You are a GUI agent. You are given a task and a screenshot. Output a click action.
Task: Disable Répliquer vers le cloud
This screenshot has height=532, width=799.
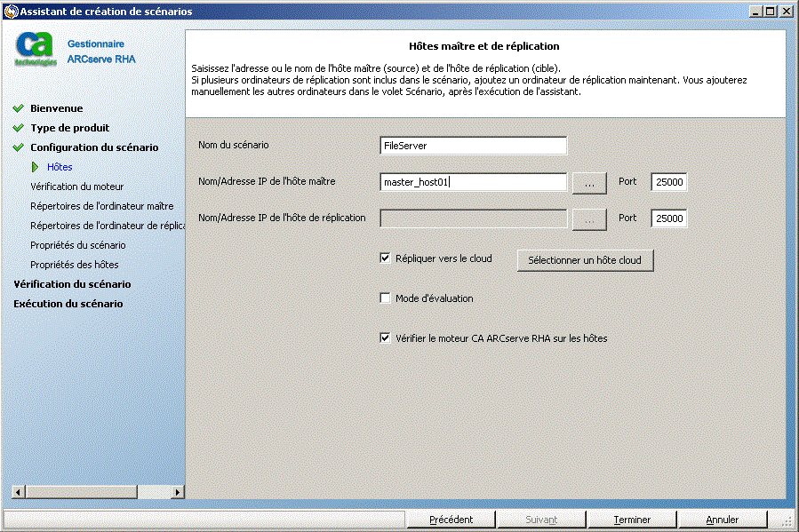coord(385,258)
